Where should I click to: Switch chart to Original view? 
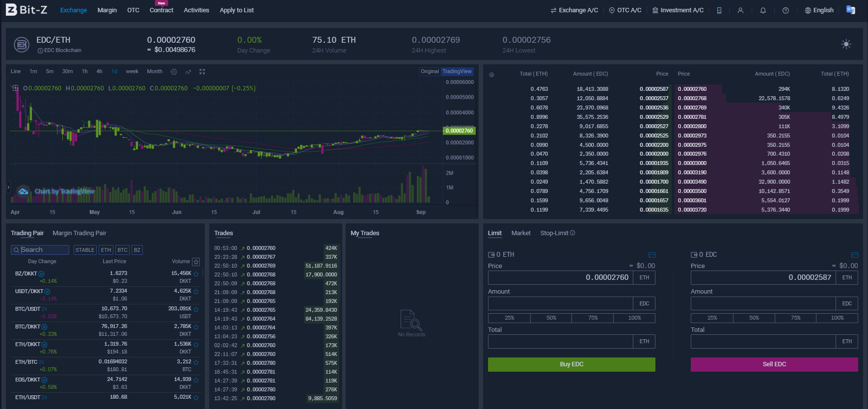point(430,72)
